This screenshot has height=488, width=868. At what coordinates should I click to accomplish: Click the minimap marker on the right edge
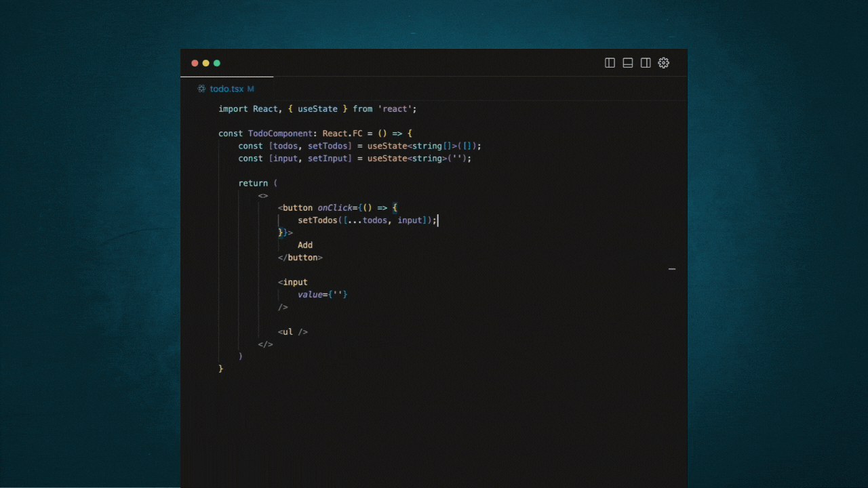pyautogui.click(x=671, y=268)
